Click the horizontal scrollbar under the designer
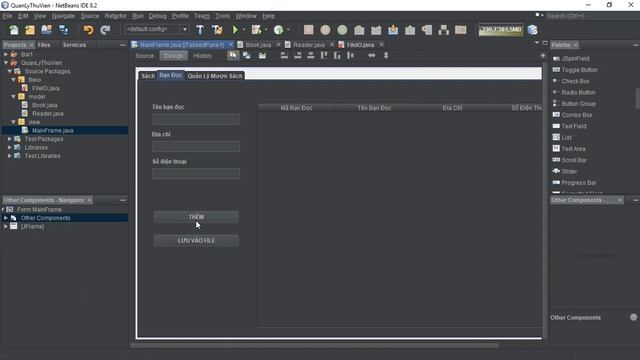The width and height of the screenshot is (640, 360). 314,345
